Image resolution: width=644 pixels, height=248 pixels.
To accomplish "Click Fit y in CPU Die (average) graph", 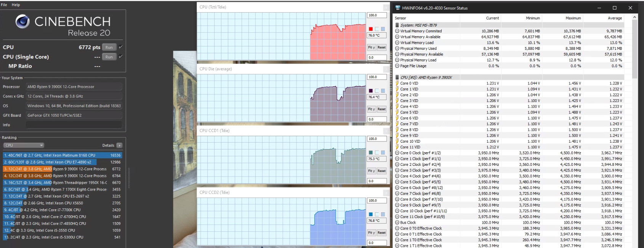I will tap(372, 109).
